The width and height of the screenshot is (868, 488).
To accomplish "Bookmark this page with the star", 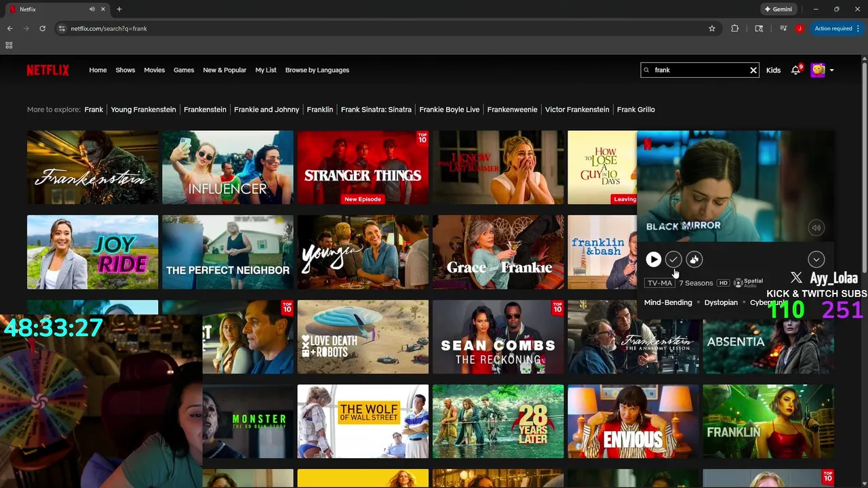I will click(712, 28).
